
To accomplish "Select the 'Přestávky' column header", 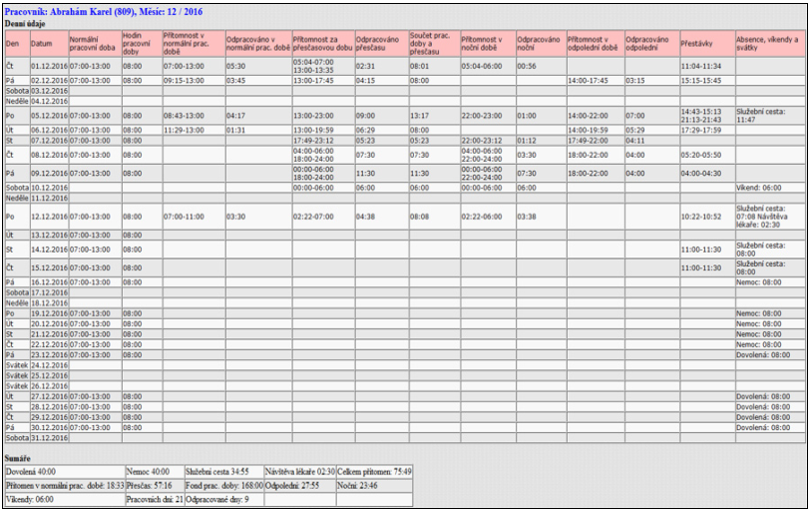I will click(x=707, y=44).
